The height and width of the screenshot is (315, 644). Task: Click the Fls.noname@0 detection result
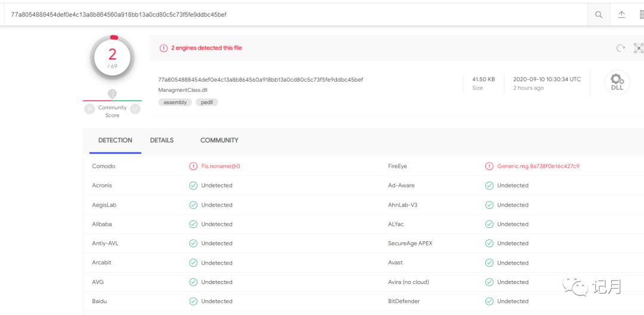[221, 166]
